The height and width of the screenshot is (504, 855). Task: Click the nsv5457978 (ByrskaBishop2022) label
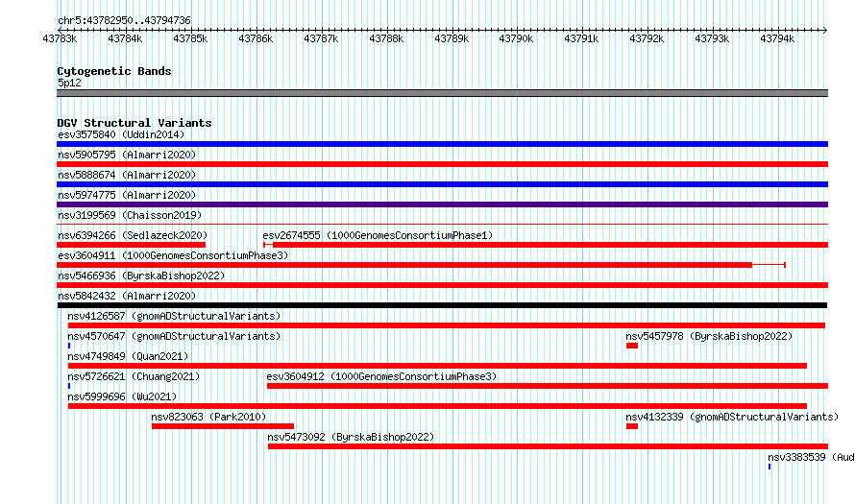709,336
